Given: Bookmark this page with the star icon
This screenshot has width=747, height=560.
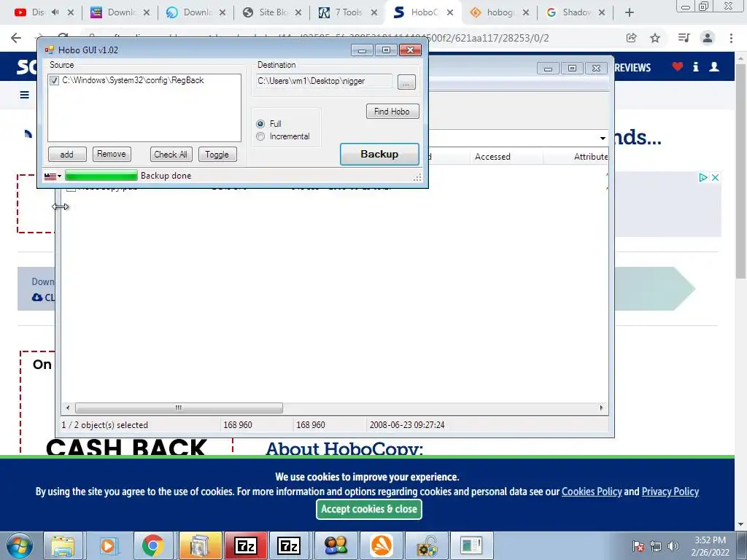Looking at the screenshot, I should [x=656, y=38].
